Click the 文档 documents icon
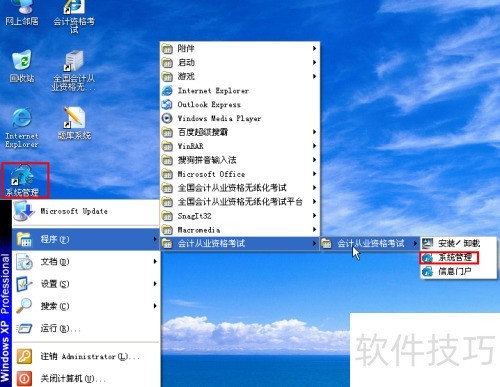The width and height of the screenshot is (500, 387). [x=24, y=262]
